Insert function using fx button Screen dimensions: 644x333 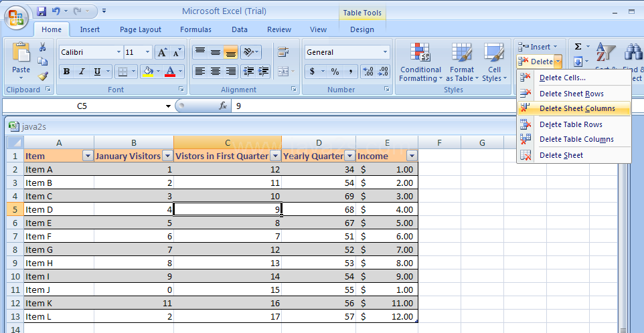223,106
